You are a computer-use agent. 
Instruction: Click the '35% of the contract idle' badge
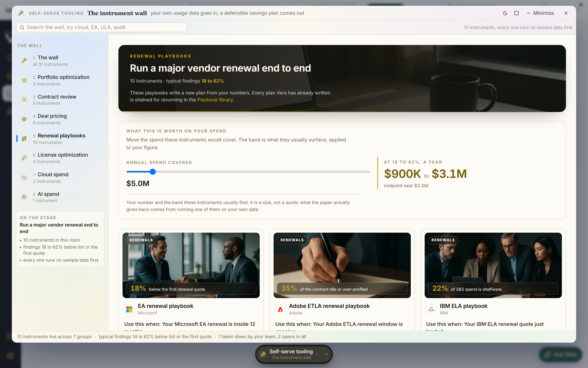[342, 289]
